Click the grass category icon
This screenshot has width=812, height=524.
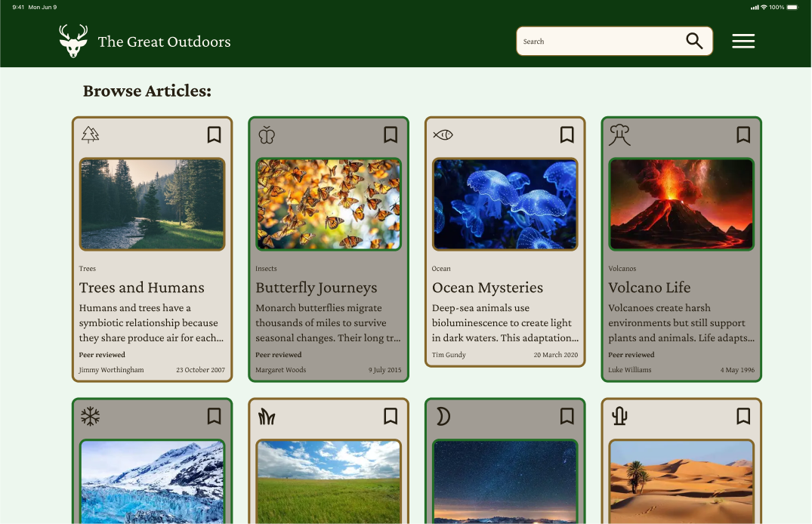click(267, 417)
